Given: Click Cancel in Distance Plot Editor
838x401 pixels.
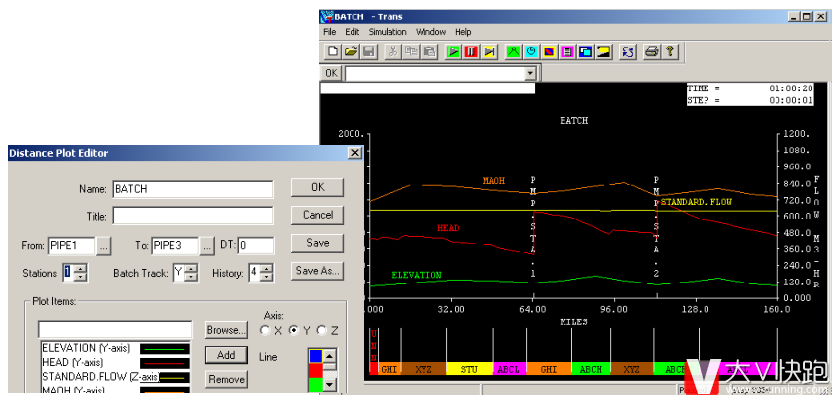Looking at the screenshot, I should click(x=317, y=215).
